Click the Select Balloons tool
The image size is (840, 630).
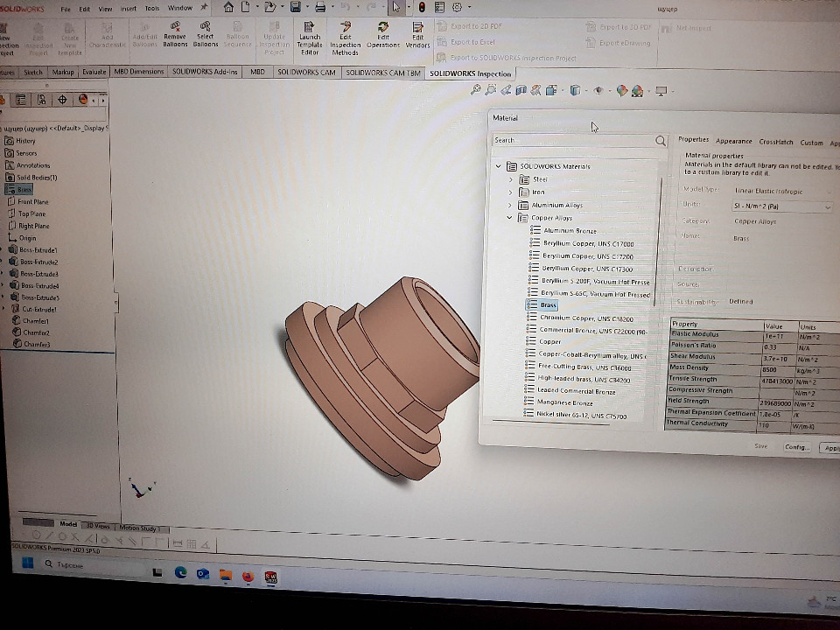point(205,27)
